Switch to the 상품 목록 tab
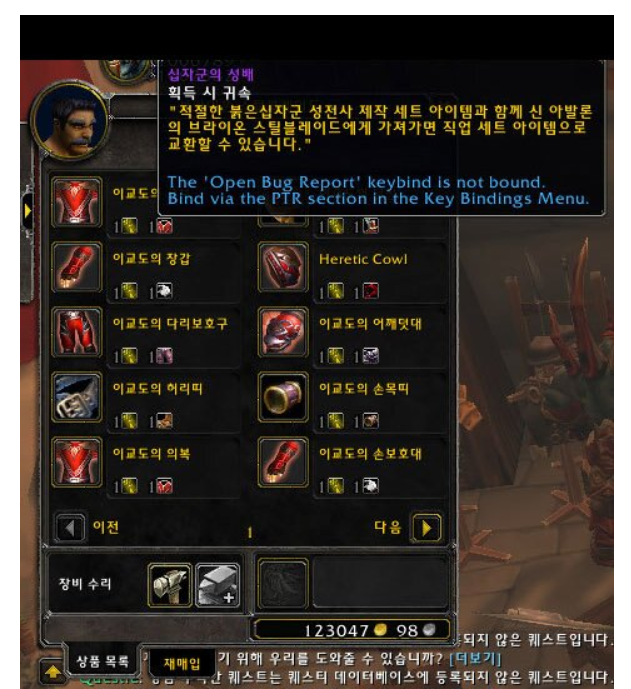 (x=102, y=661)
